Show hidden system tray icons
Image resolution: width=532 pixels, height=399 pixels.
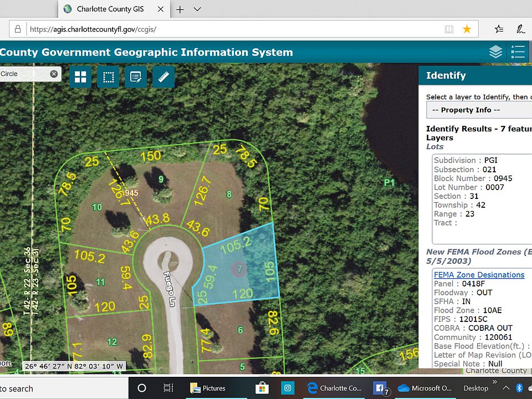point(504,388)
